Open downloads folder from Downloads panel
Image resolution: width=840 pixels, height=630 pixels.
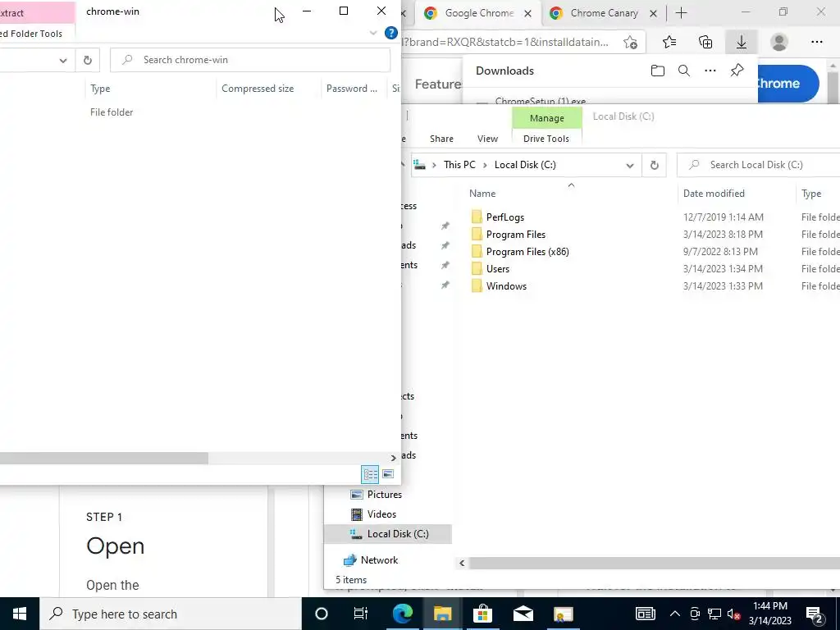tap(657, 71)
